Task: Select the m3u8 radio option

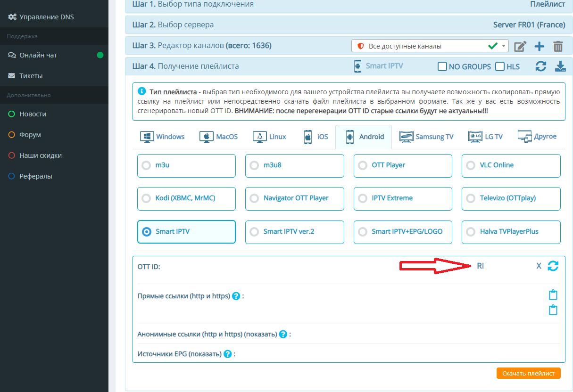Action: pyautogui.click(x=295, y=165)
